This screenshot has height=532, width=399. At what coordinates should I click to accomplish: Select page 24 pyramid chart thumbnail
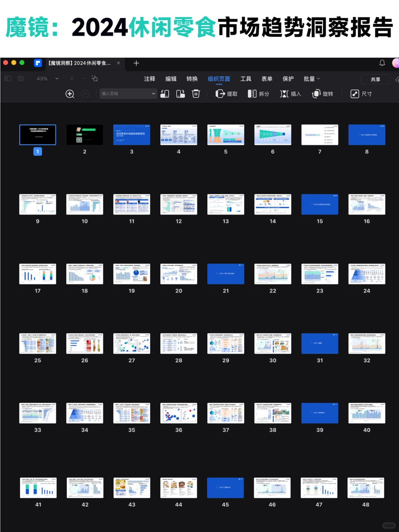point(367,274)
